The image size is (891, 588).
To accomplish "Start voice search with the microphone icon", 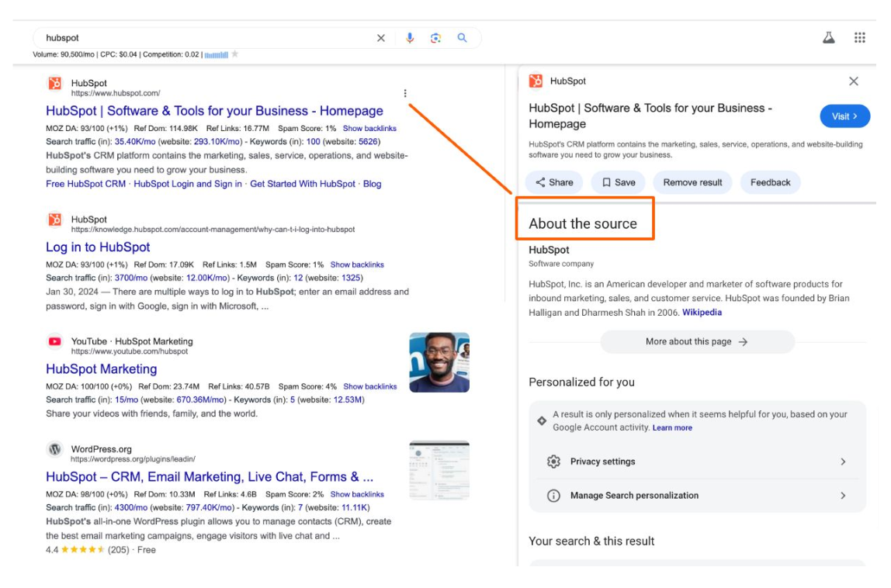I will pyautogui.click(x=410, y=38).
